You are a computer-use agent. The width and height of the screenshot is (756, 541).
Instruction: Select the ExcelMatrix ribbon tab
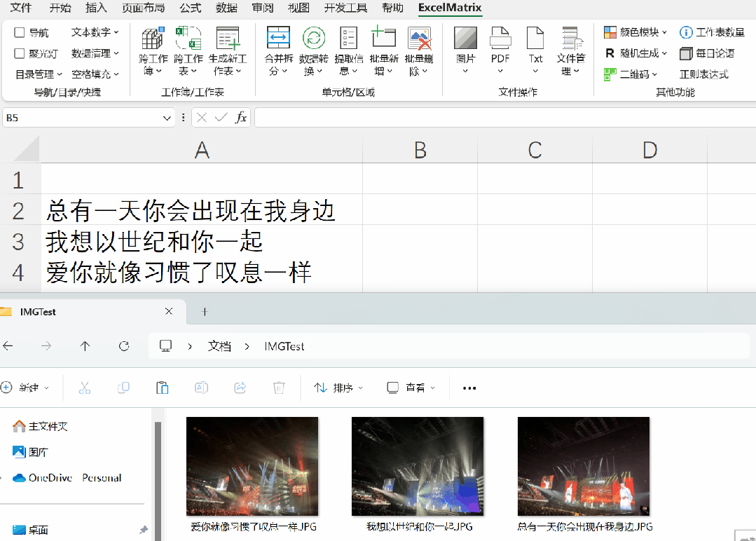450,8
